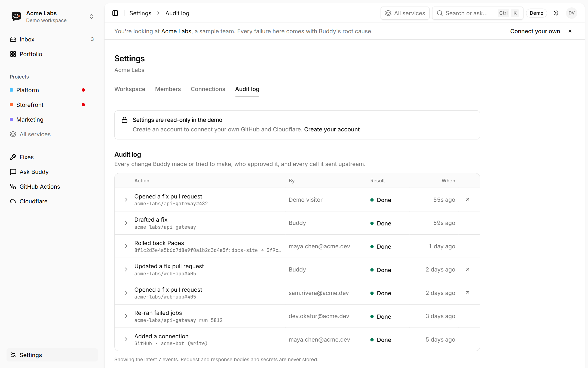Screen dimensions: 588x368
Task: Click the Demo badge button
Action: click(x=536, y=13)
